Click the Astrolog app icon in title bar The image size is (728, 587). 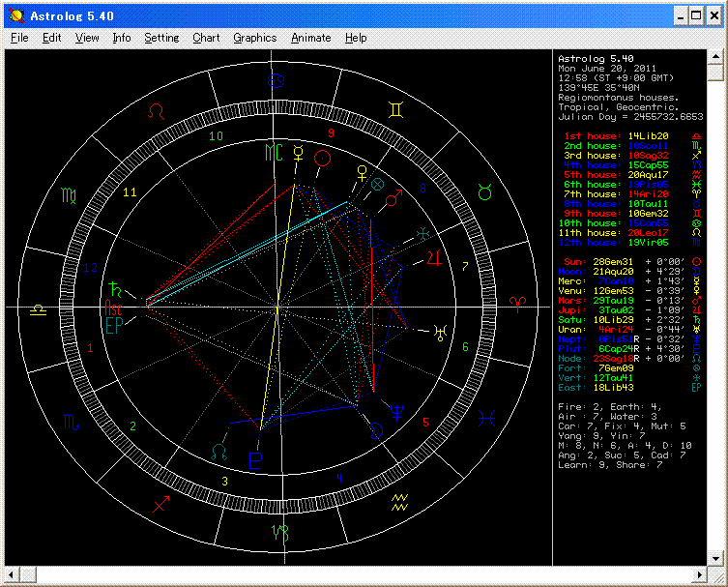click(x=15, y=15)
